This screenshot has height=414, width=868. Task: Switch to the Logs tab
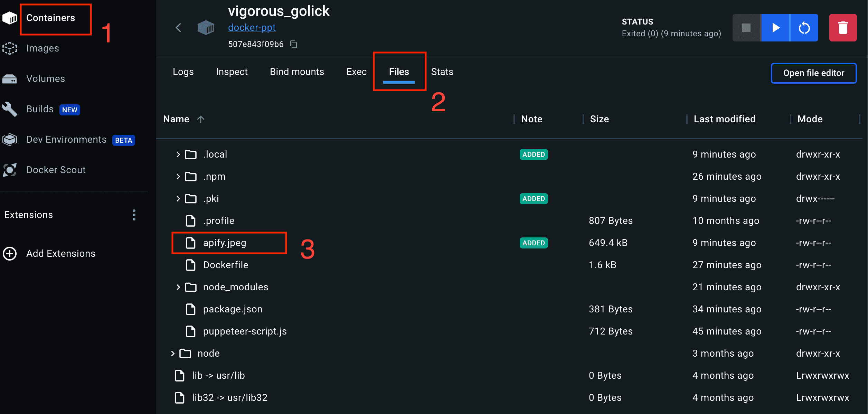[x=183, y=72]
